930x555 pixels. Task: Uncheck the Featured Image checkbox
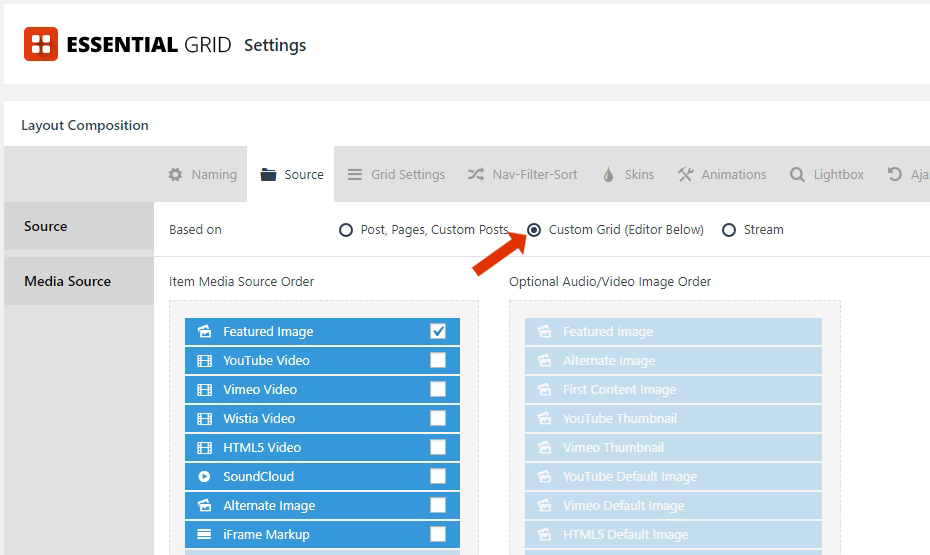click(438, 331)
